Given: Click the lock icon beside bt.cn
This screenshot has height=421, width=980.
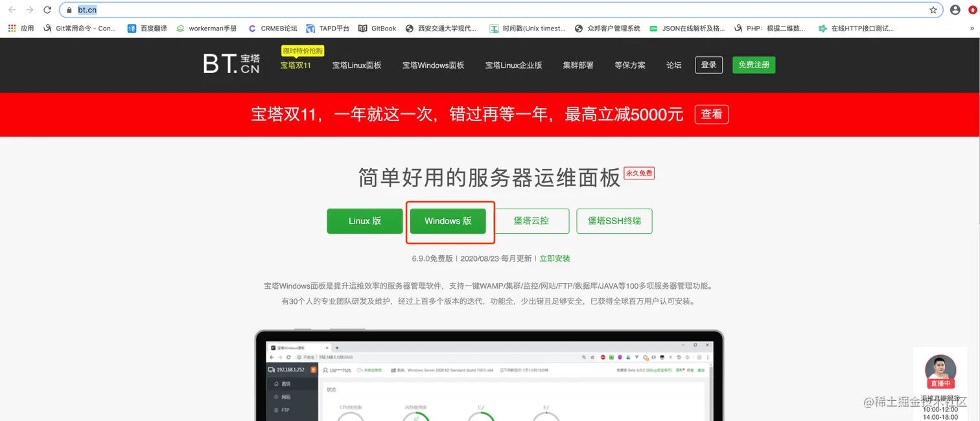Looking at the screenshot, I should coord(69,10).
